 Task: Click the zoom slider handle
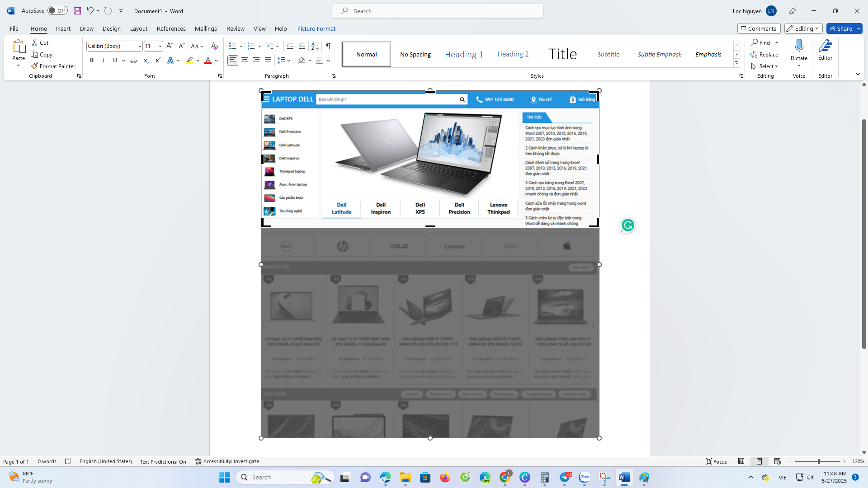819,461
